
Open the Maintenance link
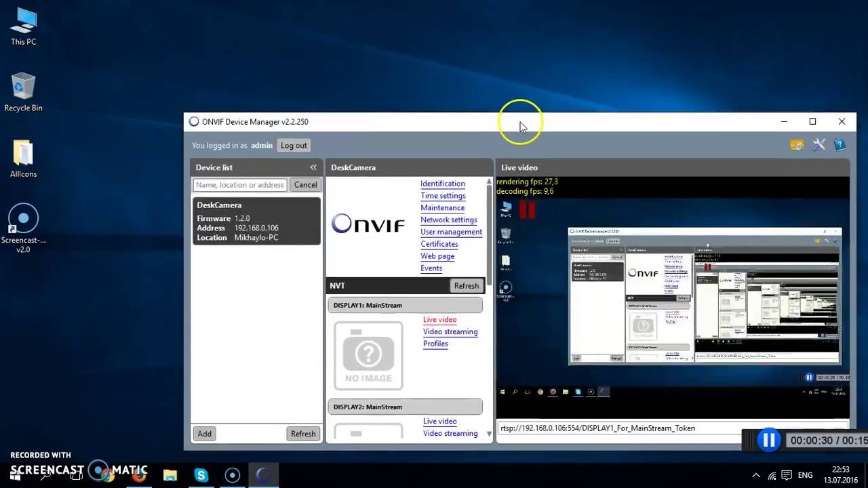(442, 208)
